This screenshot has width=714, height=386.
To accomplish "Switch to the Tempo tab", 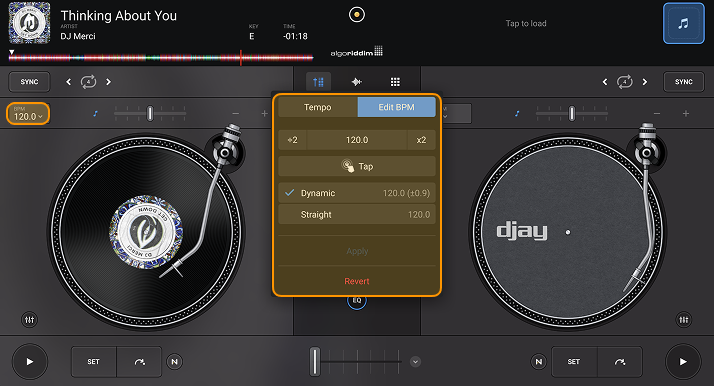I will pyautogui.click(x=318, y=107).
